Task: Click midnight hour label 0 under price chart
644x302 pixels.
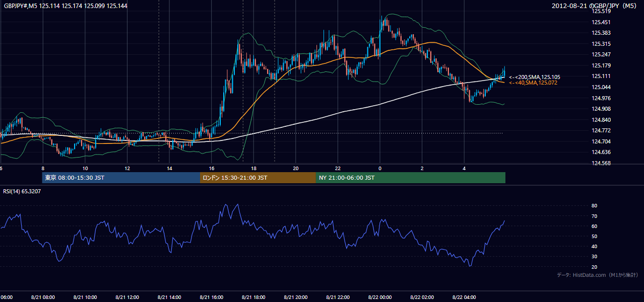Action: [x=380, y=169]
